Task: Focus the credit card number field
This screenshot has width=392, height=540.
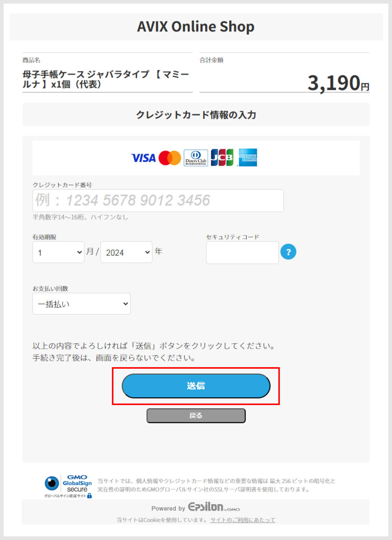Action: (158, 200)
